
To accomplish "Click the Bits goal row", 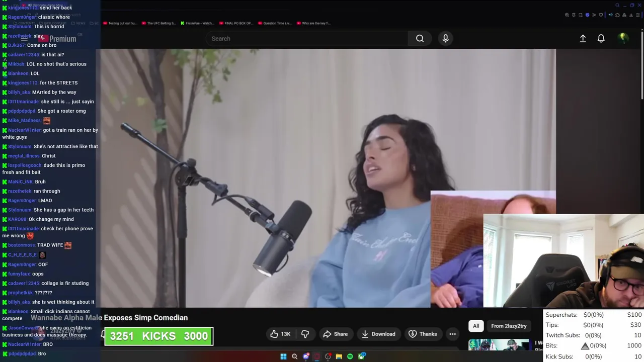I will (x=594, y=346).
